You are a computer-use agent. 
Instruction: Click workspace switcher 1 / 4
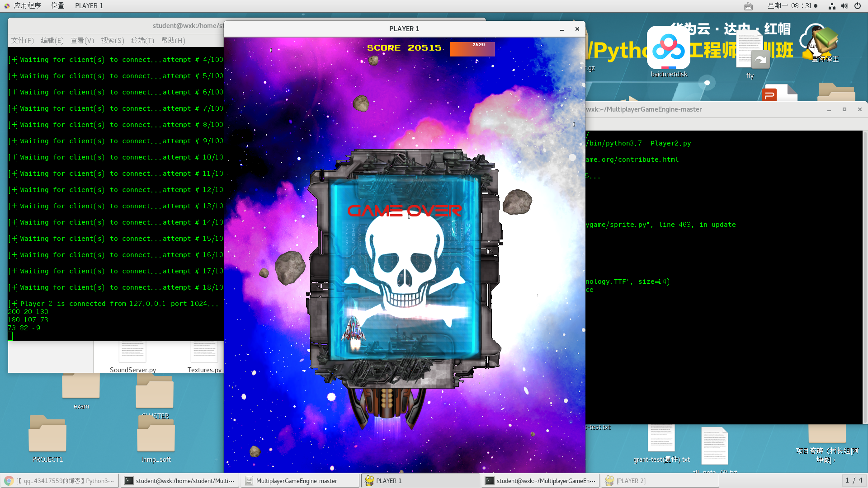pos(854,480)
